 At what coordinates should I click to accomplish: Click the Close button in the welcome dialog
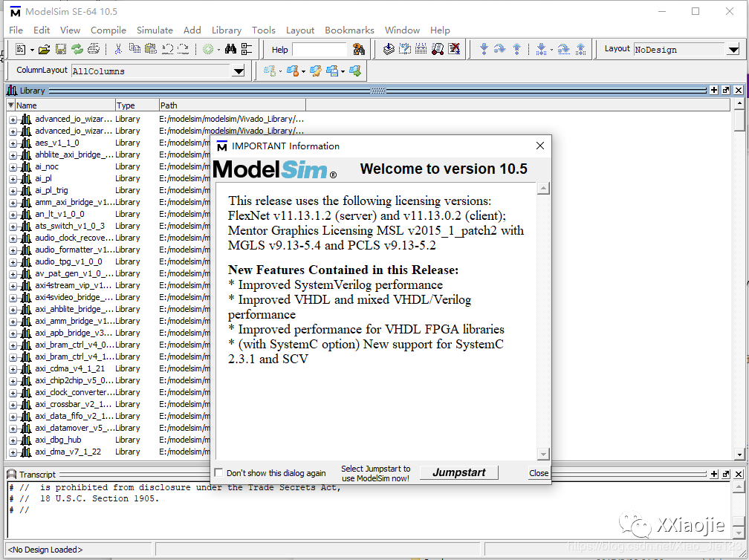[538, 472]
